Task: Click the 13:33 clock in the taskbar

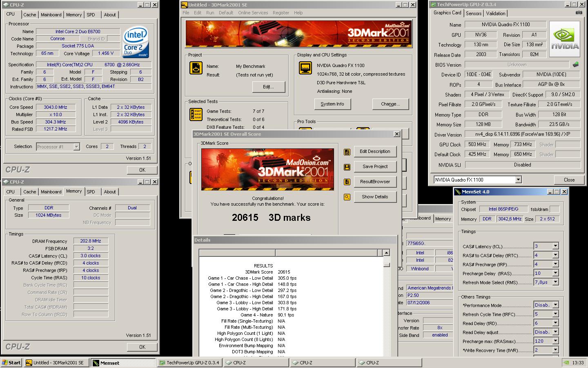Action: 578,363
